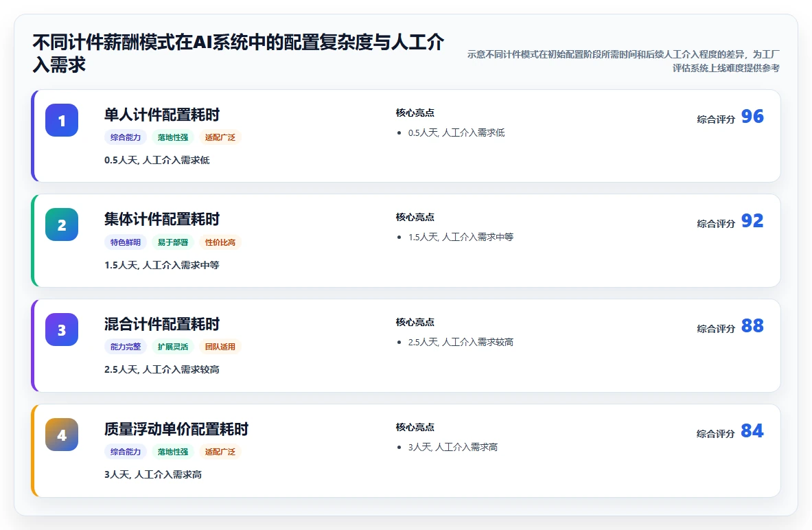This screenshot has width=812, height=530.
Task: Click 核心亮点 heading in 单人计件 card
Action: [415, 113]
